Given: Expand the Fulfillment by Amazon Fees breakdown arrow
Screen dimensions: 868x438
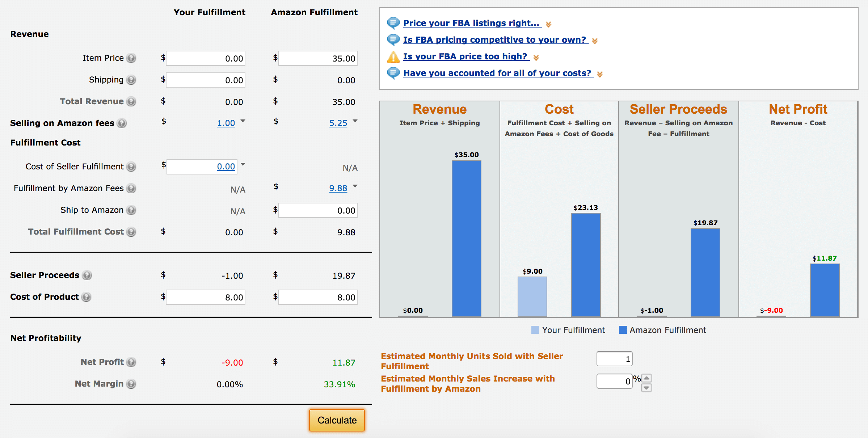Looking at the screenshot, I should click(355, 186).
